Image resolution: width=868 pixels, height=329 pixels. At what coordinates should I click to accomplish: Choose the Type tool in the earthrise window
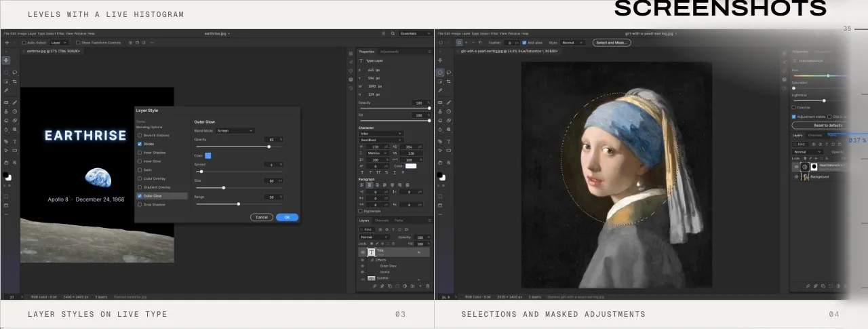click(x=14, y=141)
